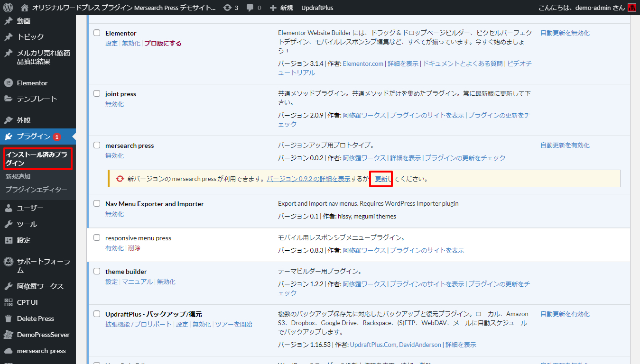Click the plugin update count badge
This screenshot has height=364, width=640.
(x=57, y=136)
